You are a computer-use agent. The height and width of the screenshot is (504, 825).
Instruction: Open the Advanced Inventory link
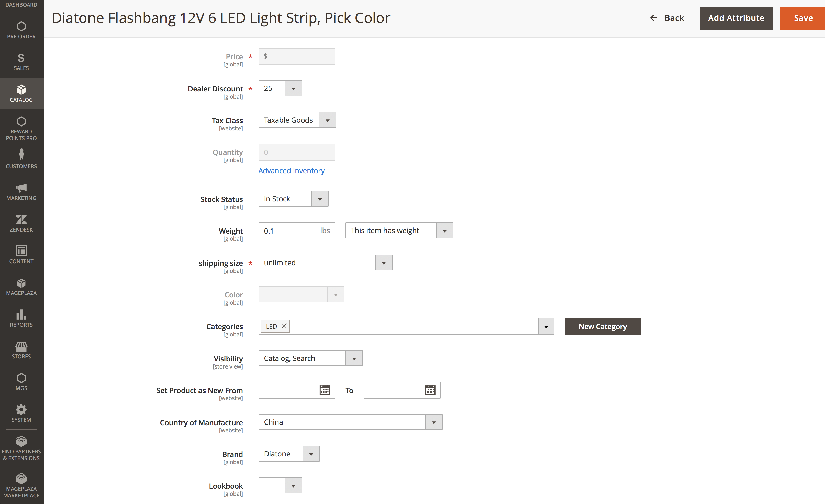click(291, 171)
